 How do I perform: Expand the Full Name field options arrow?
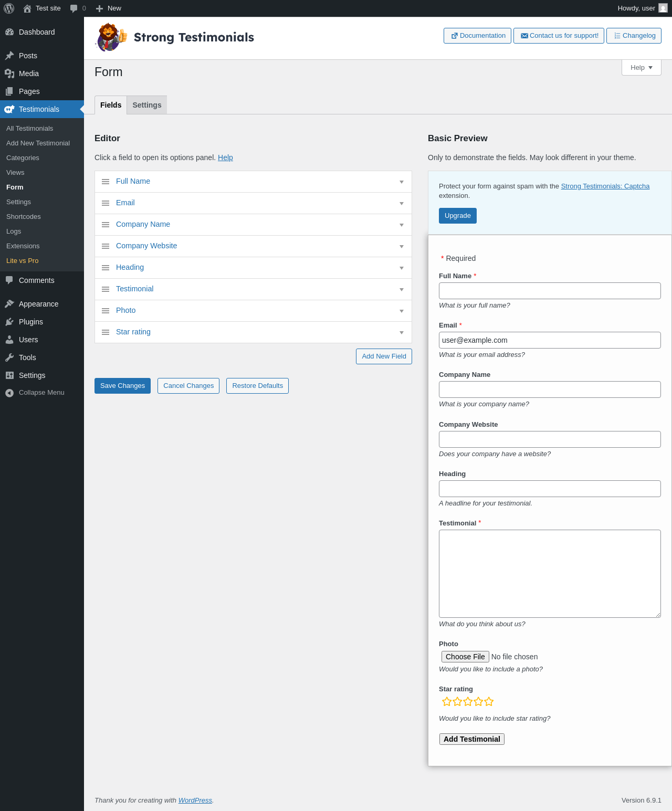tap(402, 182)
